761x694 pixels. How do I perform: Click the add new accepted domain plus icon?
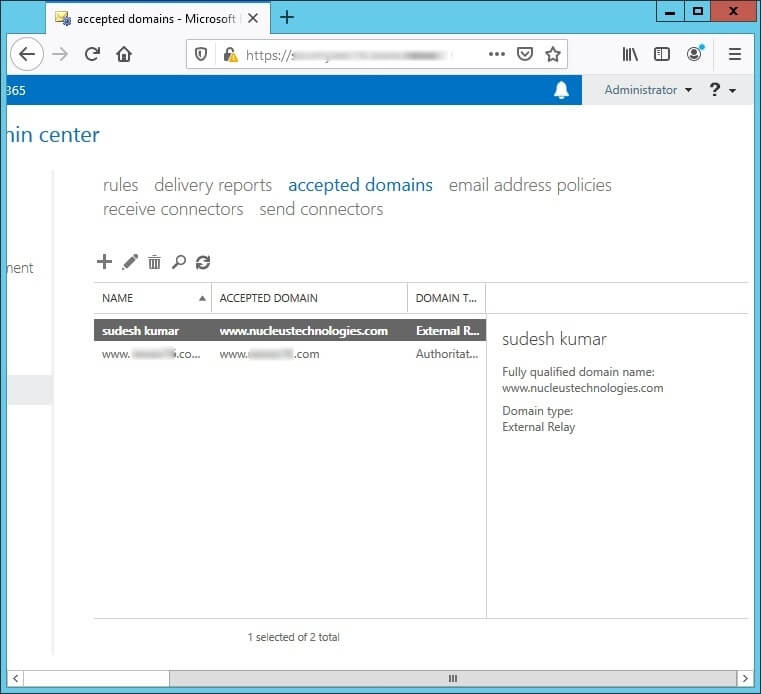coord(104,262)
